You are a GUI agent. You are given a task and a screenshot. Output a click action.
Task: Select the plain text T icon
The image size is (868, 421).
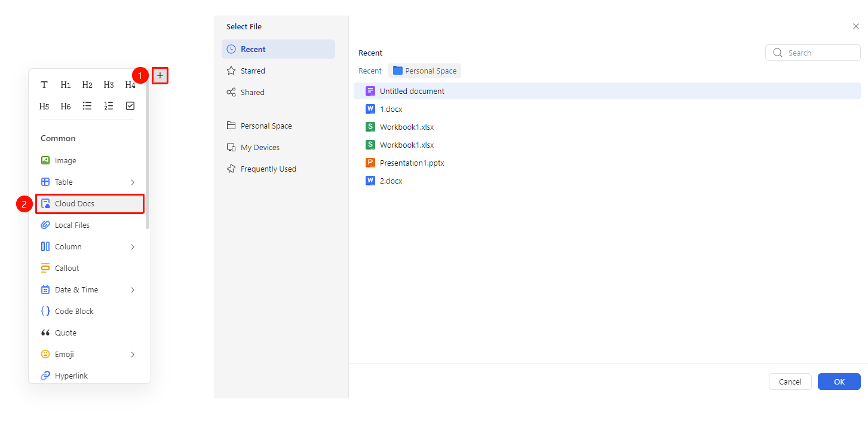[44, 85]
